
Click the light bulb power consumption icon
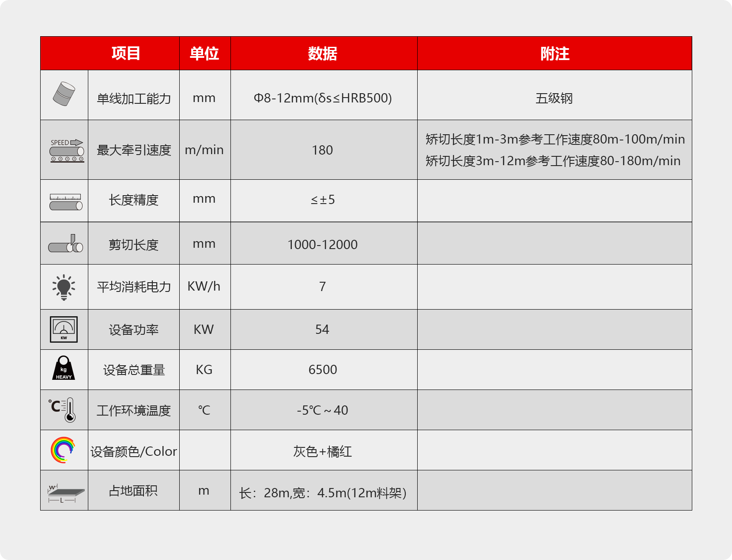click(64, 287)
